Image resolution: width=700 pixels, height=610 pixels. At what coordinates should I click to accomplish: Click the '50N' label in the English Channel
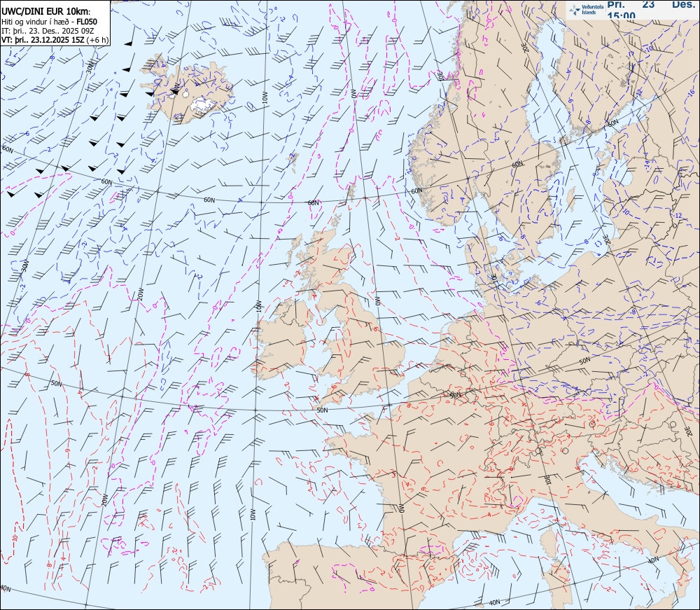coord(322,410)
